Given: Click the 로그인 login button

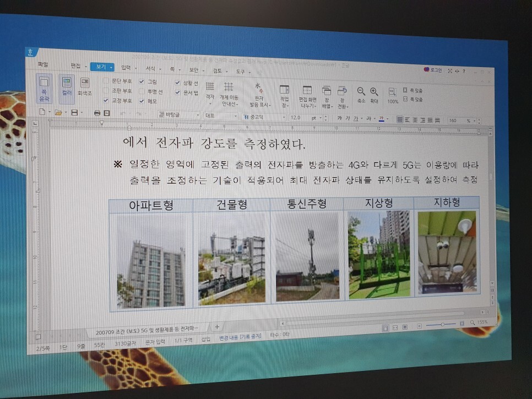Looking at the screenshot, I should point(433,70).
